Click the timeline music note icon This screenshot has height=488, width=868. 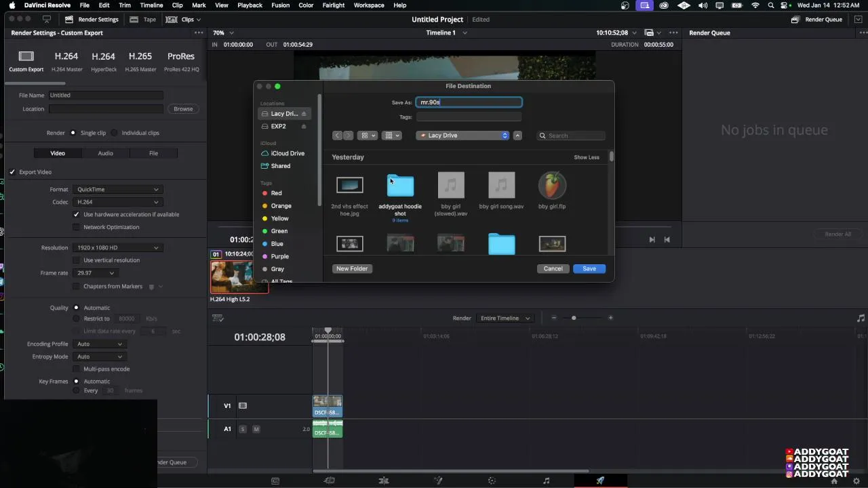coord(861,318)
